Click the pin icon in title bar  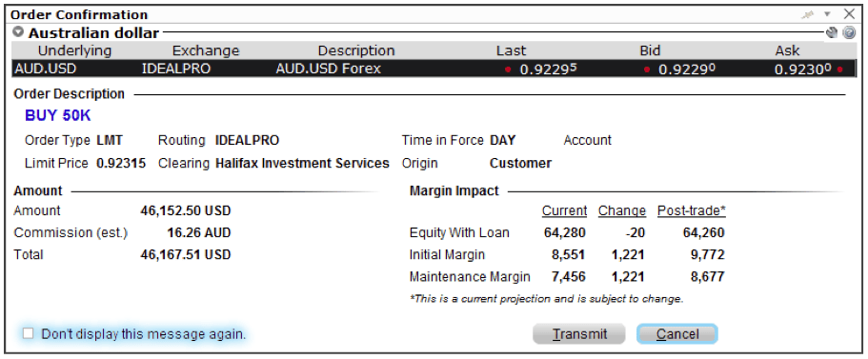coord(808,15)
